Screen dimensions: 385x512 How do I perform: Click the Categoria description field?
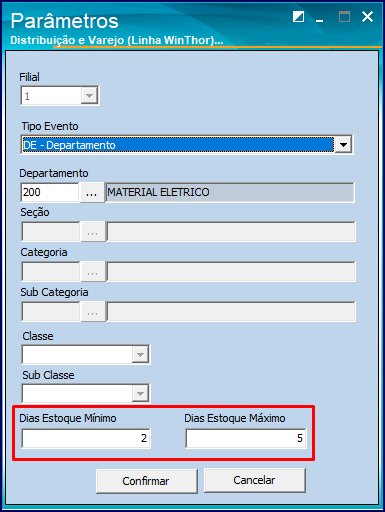coord(231,271)
